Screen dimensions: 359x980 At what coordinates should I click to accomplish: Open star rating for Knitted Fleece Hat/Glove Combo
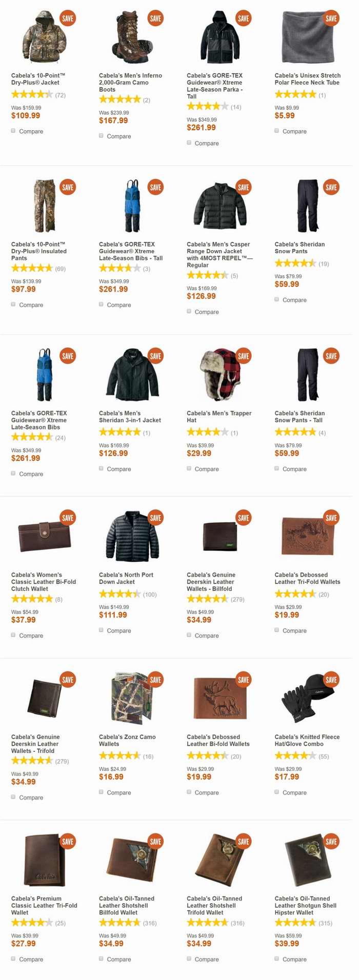click(x=295, y=756)
